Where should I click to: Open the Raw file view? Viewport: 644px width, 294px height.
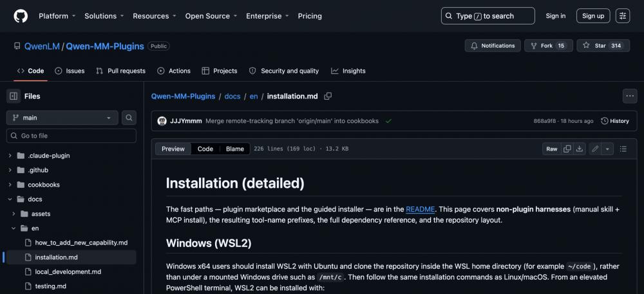coord(552,149)
